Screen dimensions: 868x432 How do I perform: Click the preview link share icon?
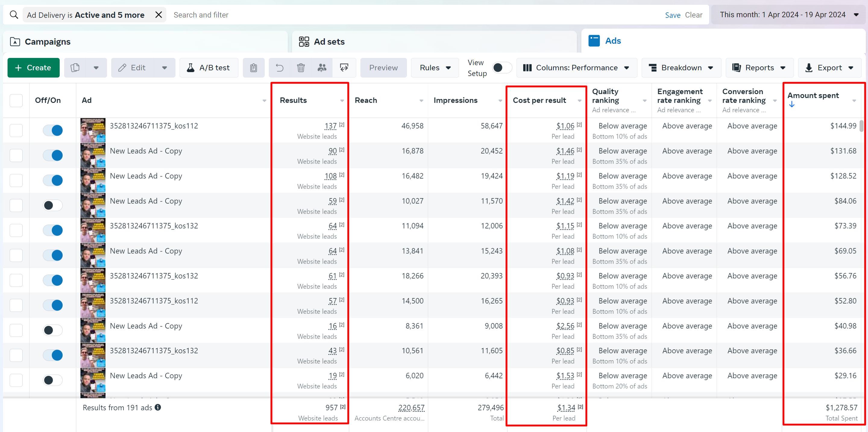[344, 68]
